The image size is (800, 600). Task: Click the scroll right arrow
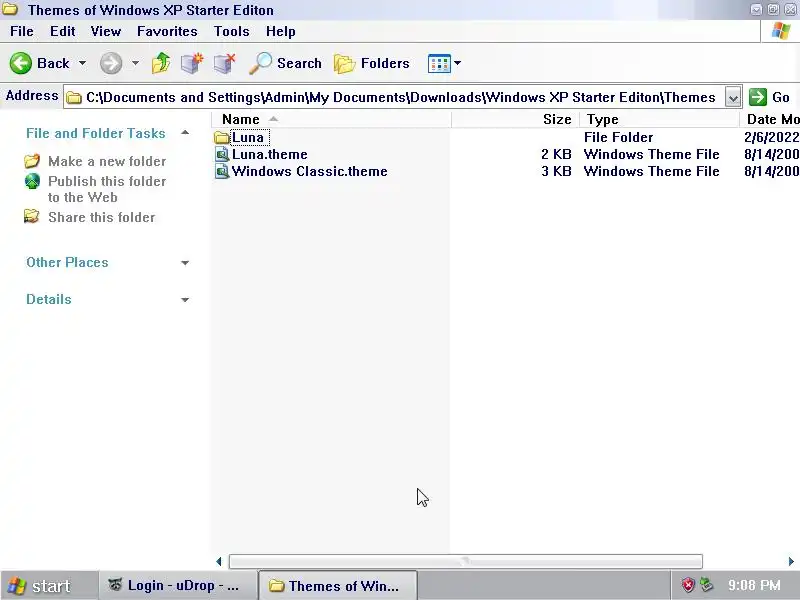[x=791, y=561]
